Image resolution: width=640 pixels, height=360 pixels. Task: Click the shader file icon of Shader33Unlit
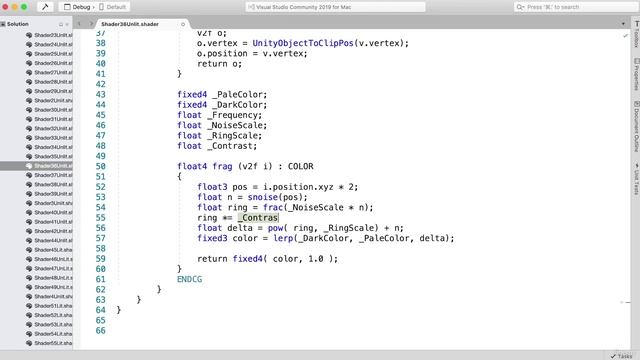[x=29, y=138]
